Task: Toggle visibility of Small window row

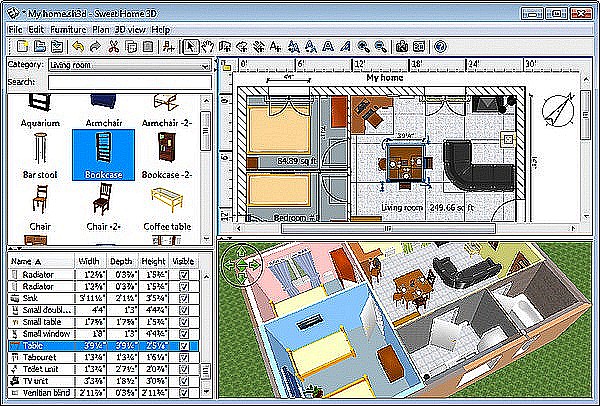Action: tap(184, 334)
